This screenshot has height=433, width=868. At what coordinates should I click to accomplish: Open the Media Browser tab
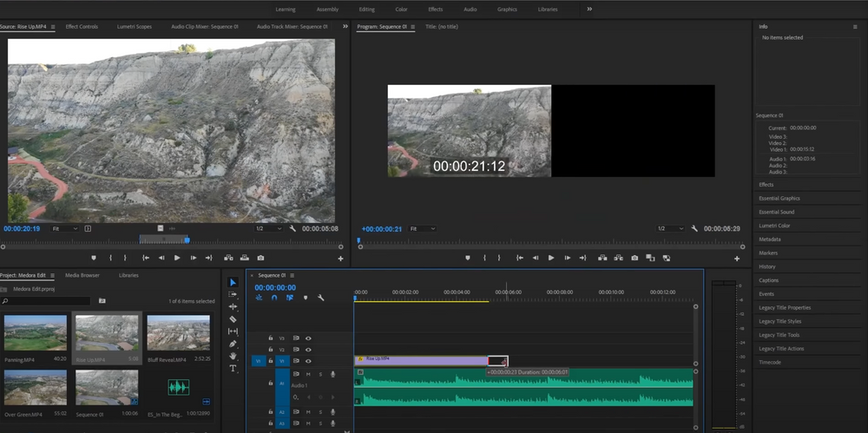point(82,275)
